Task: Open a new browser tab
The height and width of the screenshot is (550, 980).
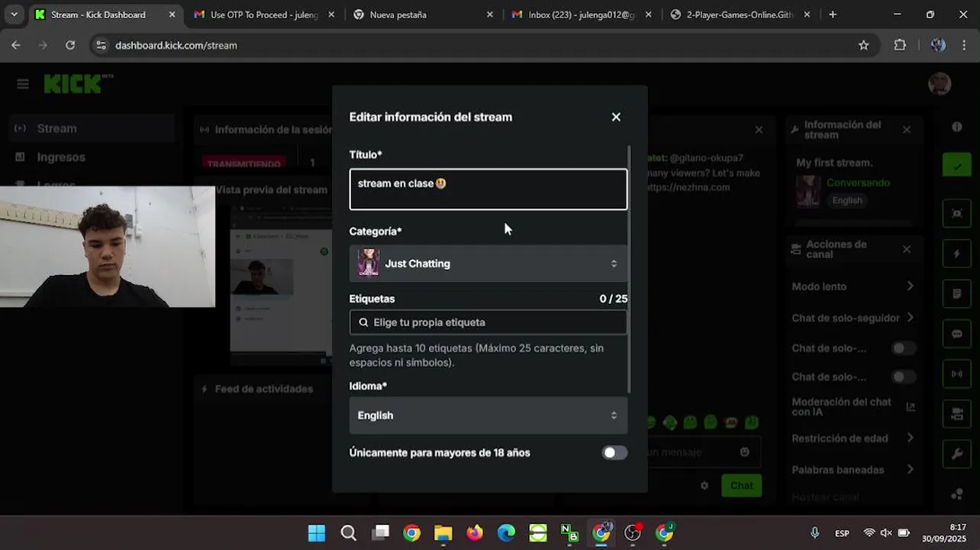Action: click(833, 15)
